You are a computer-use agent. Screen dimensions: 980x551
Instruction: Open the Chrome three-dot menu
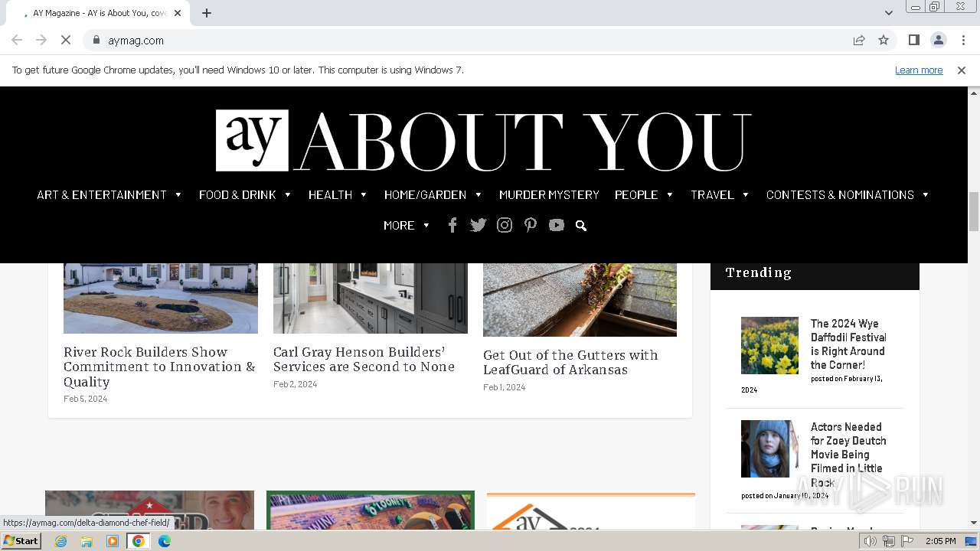[963, 40]
